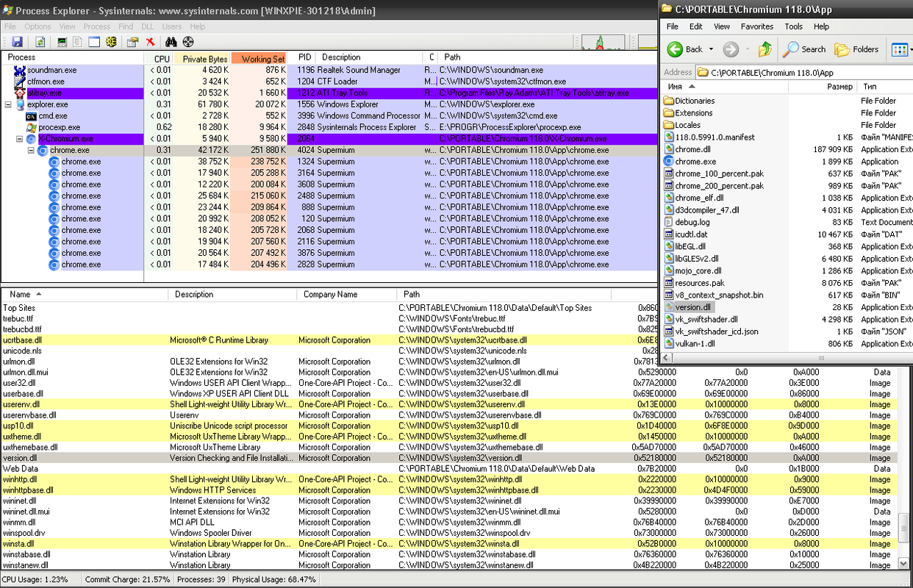Viewport: 913px width, 588px height.
Task: Click the Commit Charge status bar entry
Action: (x=127, y=579)
